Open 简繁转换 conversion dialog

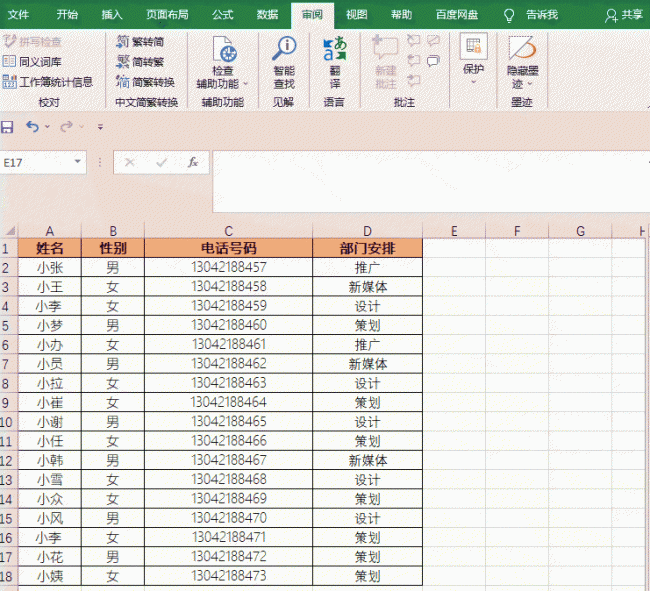[145, 82]
